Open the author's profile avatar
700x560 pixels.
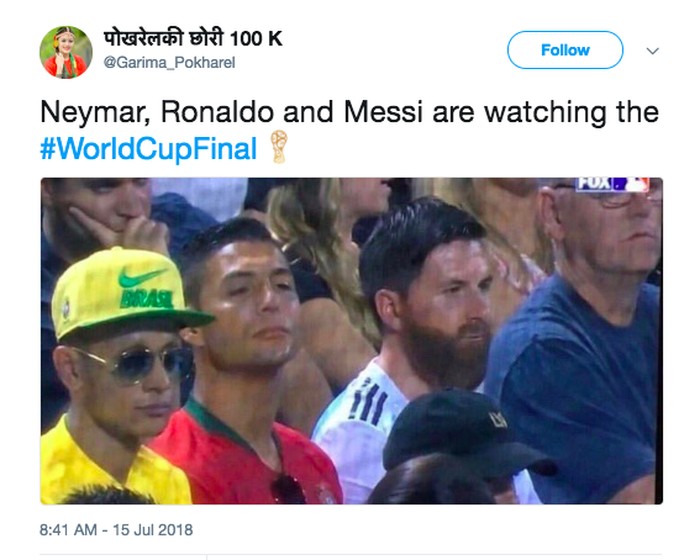(66, 51)
